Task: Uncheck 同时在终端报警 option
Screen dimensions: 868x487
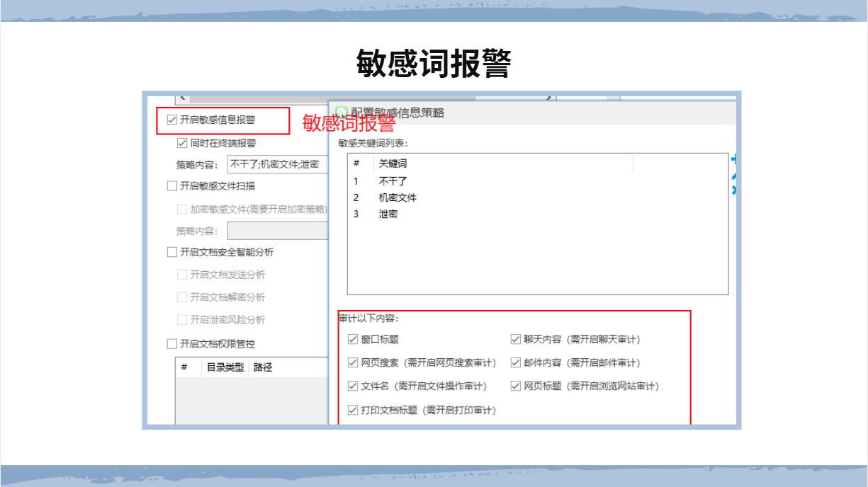Action: click(182, 143)
